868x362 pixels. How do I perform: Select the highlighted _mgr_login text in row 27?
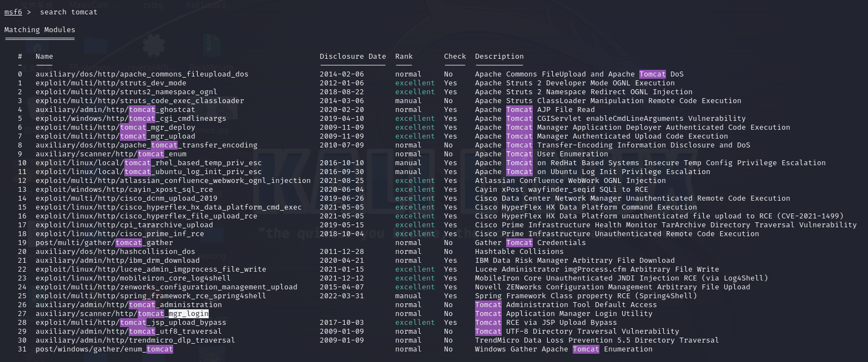pos(188,314)
